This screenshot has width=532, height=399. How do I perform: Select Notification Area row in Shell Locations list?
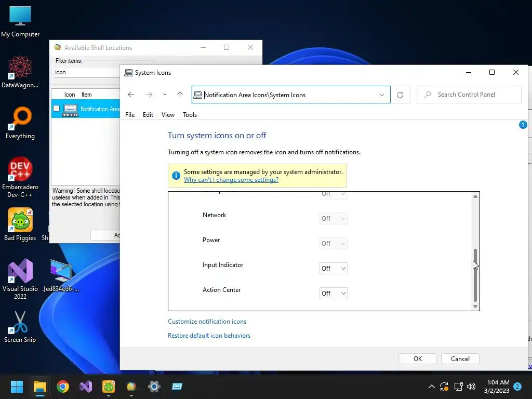pos(86,109)
